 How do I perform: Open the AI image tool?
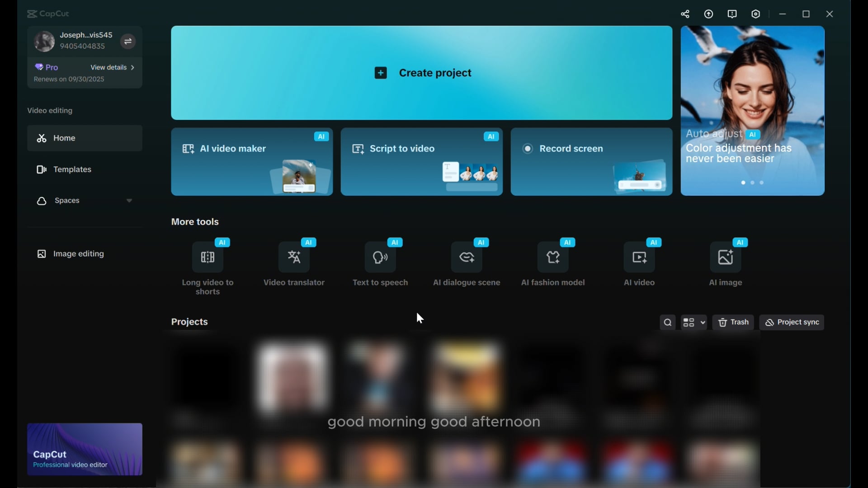726,258
